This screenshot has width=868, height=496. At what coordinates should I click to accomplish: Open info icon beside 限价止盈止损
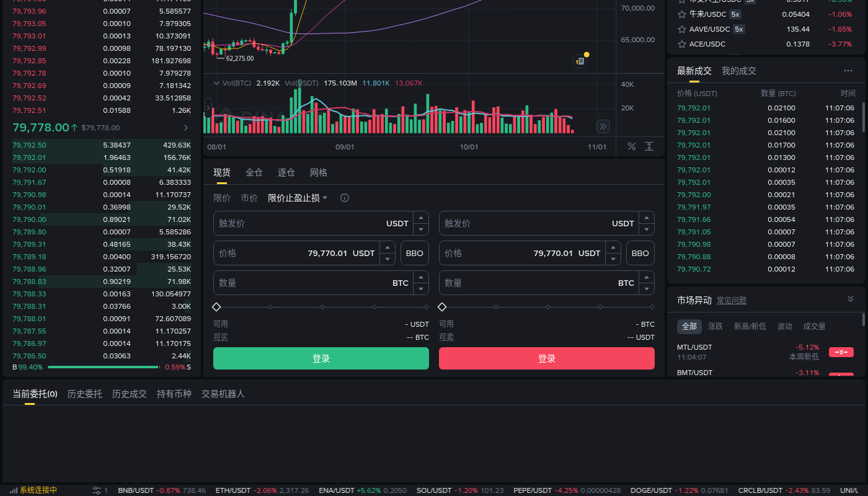coord(345,198)
